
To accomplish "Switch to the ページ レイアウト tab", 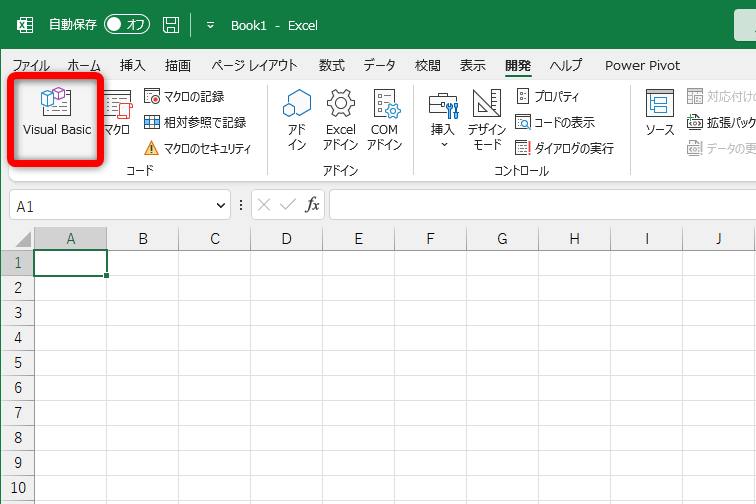I will [x=254, y=65].
